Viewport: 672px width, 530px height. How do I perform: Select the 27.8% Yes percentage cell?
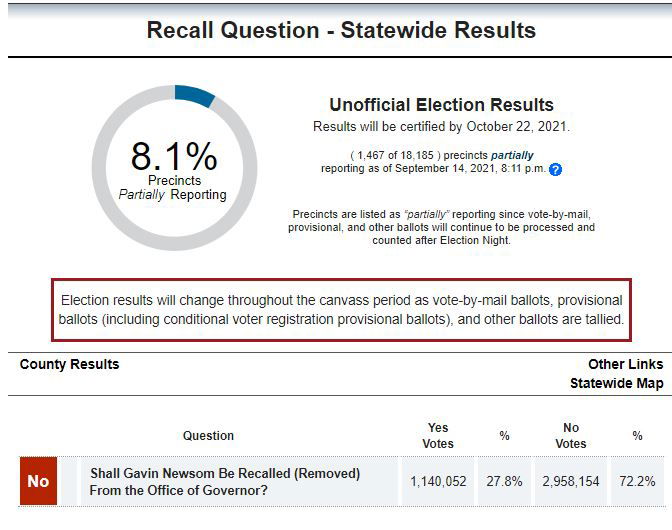pos(504,481)
